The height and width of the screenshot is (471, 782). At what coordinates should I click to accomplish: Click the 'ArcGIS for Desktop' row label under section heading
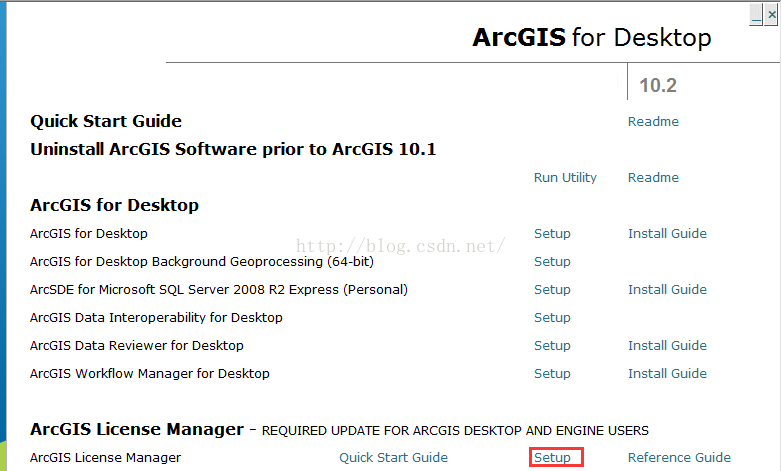click(x=89, y=234)
